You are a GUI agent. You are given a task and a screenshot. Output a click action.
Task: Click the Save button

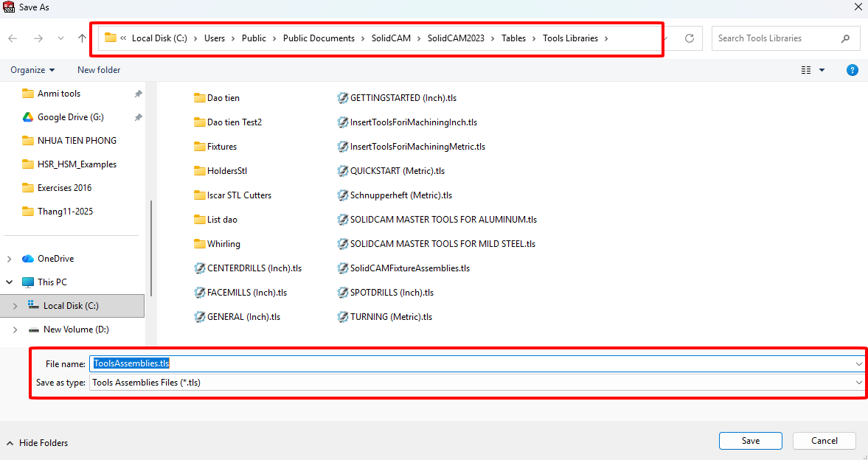tap(750, 441)
